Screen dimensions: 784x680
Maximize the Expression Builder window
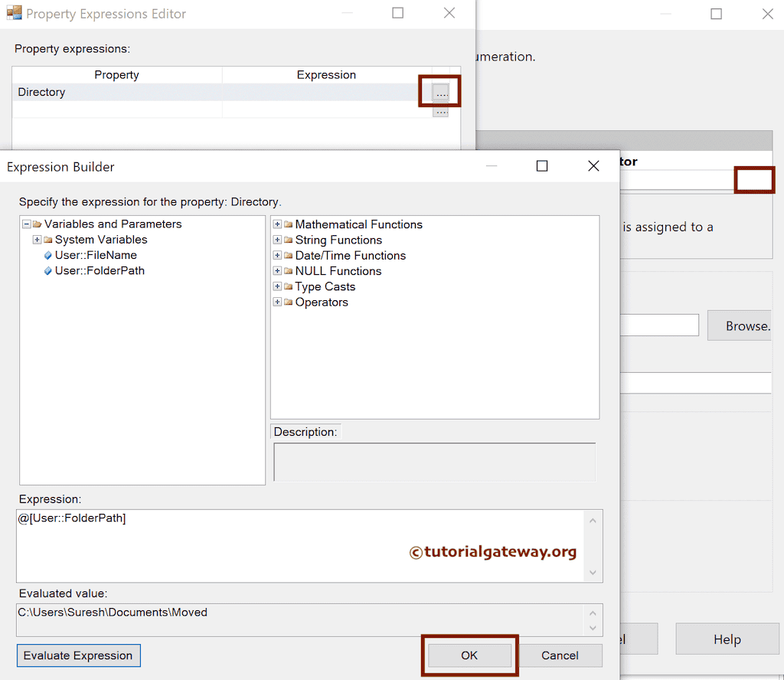pyautogui.click(x=542, y=166)
